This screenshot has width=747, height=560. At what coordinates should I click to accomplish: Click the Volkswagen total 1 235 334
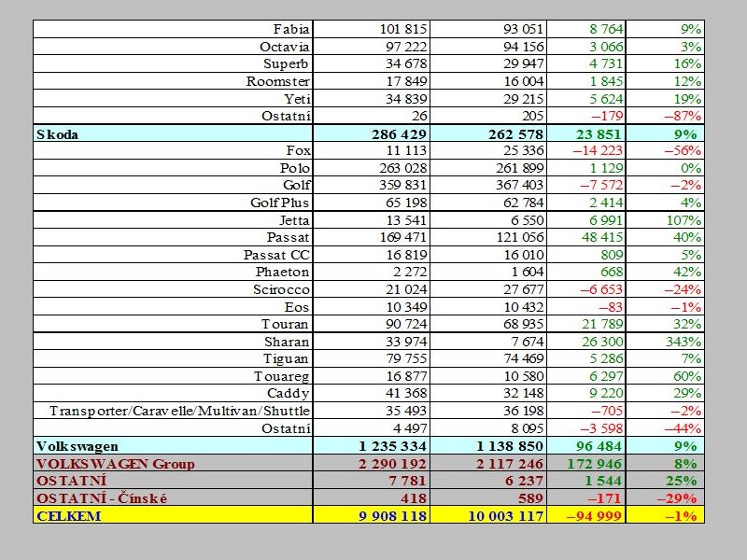point(392,447)
